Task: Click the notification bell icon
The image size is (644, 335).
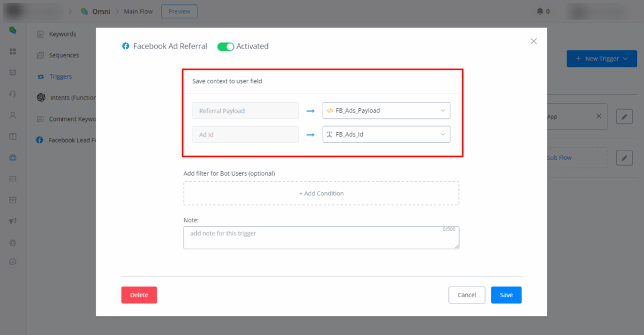Action: 540,11
